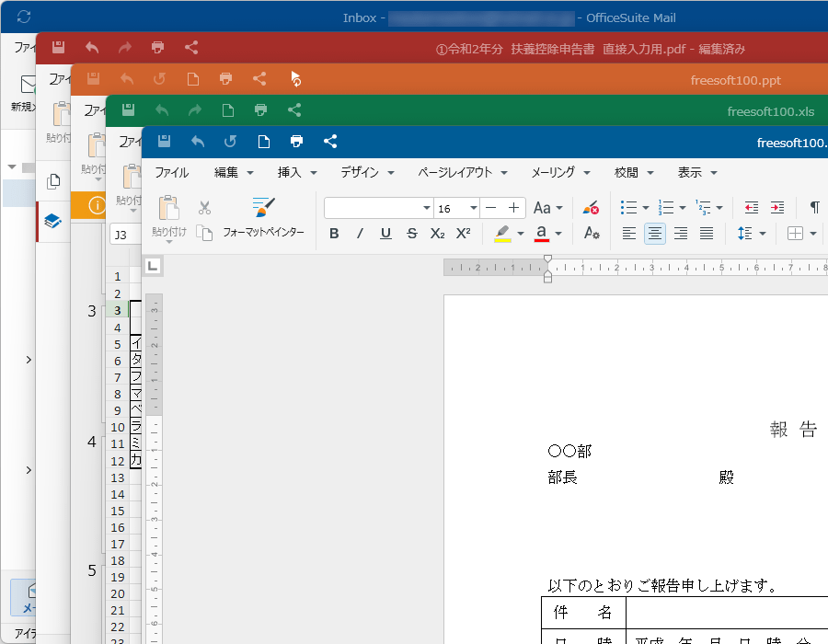Viewport: 828px width, 644px height.
Task: Expand multilevel list dropdown arrow
Action: click(719, 208)
